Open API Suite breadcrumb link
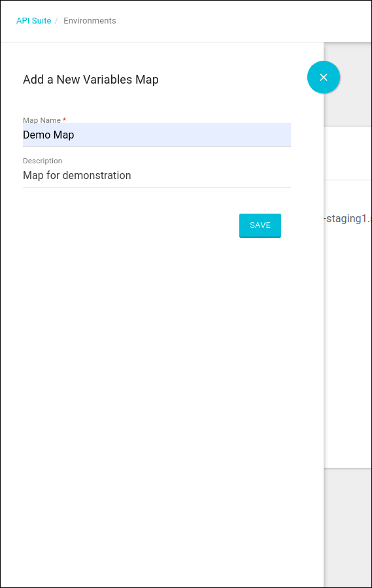 pos(34,21)
